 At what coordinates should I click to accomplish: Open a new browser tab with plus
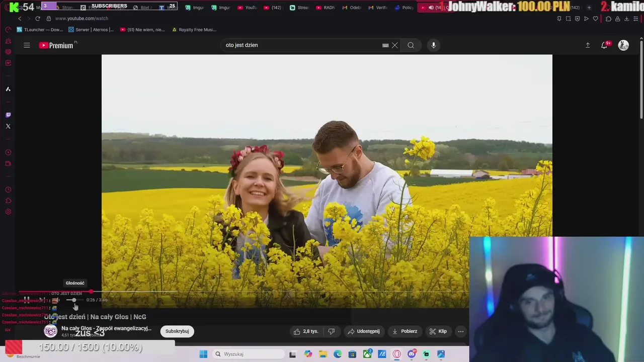click(589, 8)
